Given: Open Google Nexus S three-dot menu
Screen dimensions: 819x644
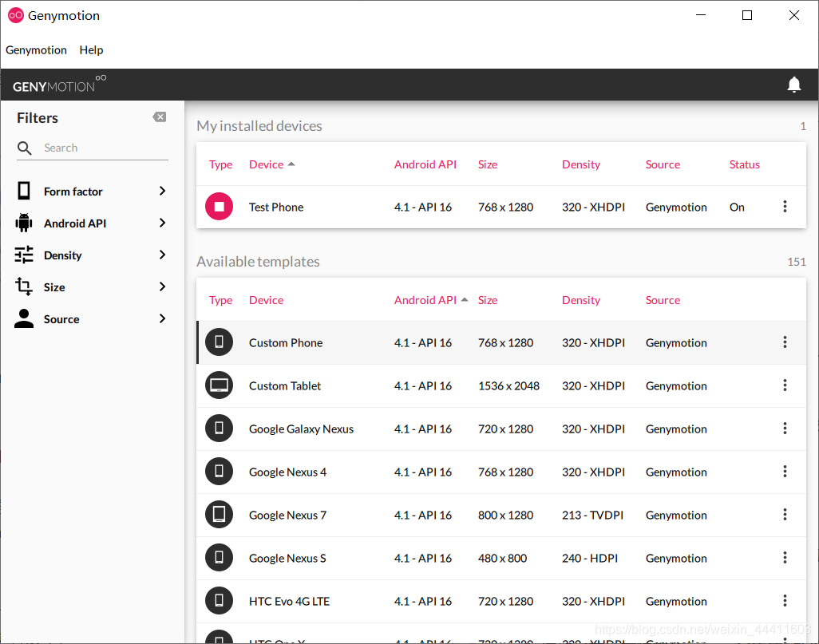Looking at the screenshot, I should click(785, 558).
